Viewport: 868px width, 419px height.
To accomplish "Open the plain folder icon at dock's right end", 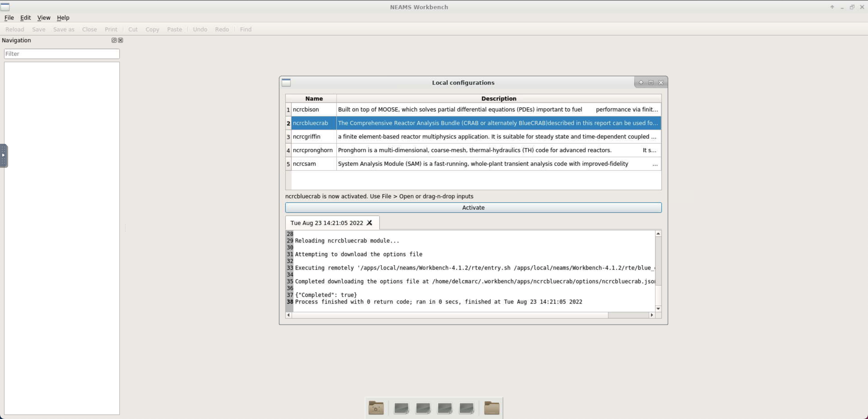I will 492,408.
